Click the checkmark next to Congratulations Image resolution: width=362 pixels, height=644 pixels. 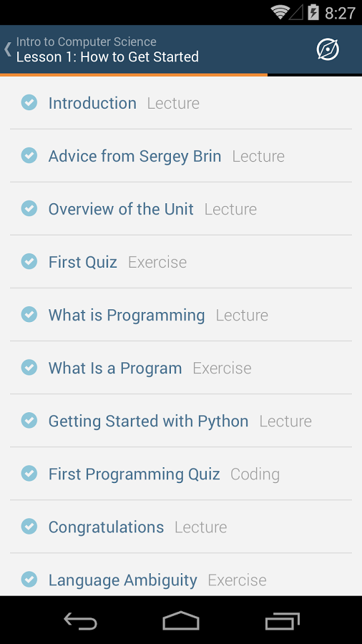(29, 527)
